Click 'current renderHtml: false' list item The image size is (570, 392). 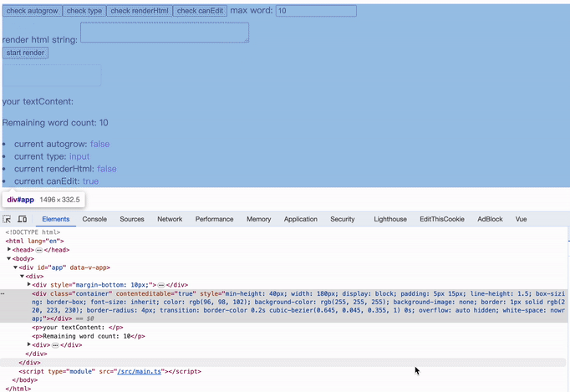tap(65, 169)
